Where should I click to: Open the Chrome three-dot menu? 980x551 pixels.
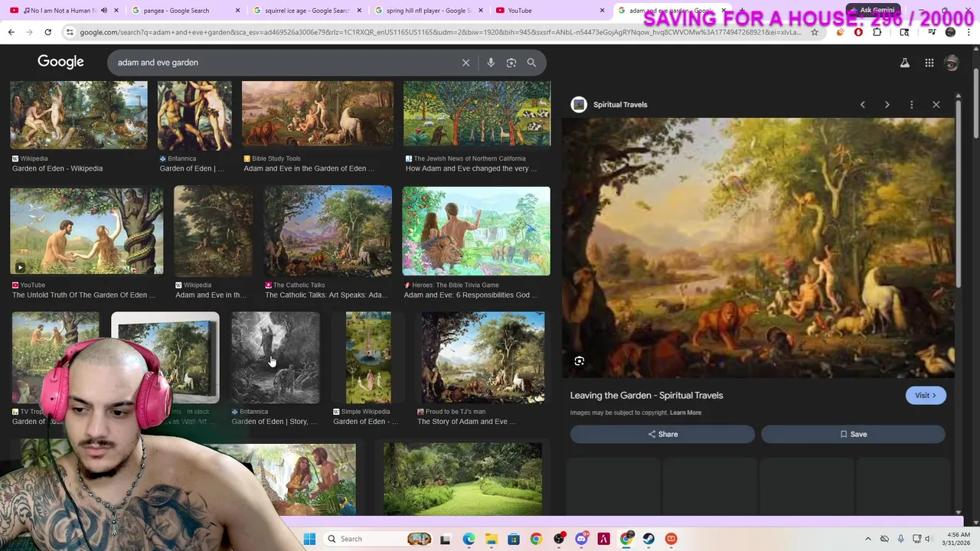(969, 32)
